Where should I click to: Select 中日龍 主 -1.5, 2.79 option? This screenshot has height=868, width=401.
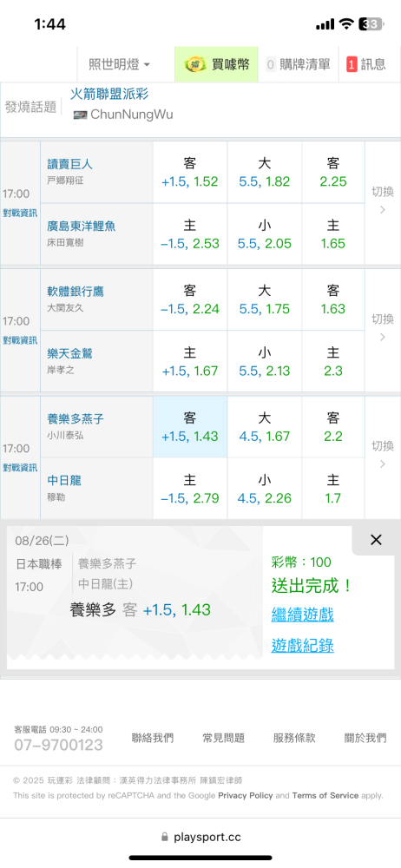coord(189,489)
